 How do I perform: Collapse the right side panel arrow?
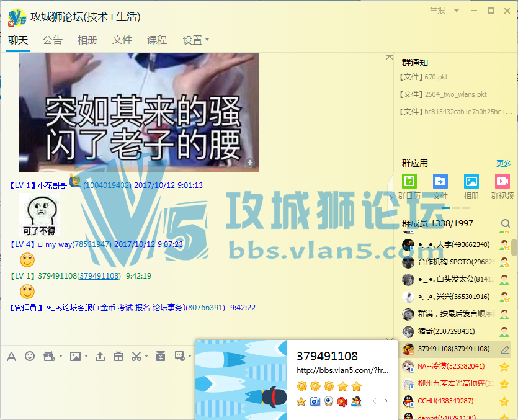391,198
